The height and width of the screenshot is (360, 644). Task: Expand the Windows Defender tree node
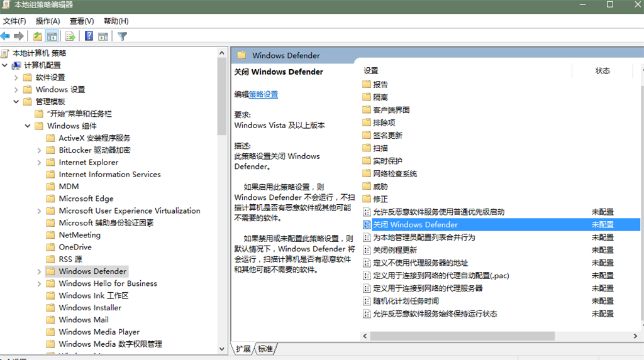(x=39, y=271)
